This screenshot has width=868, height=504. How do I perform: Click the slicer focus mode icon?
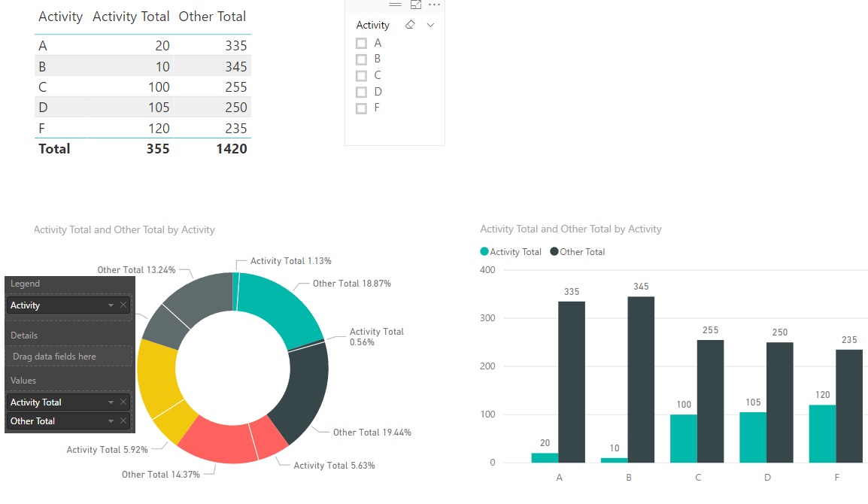tap(416, 5)
